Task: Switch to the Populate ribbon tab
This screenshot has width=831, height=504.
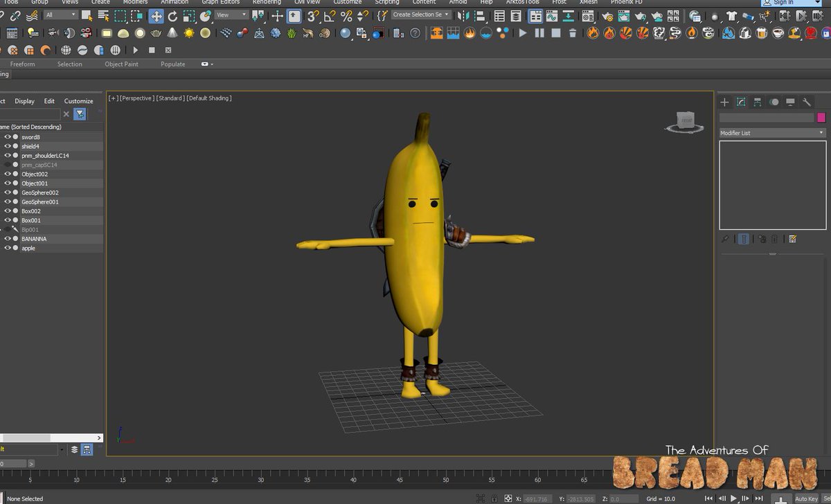Action: click(173, 64)
